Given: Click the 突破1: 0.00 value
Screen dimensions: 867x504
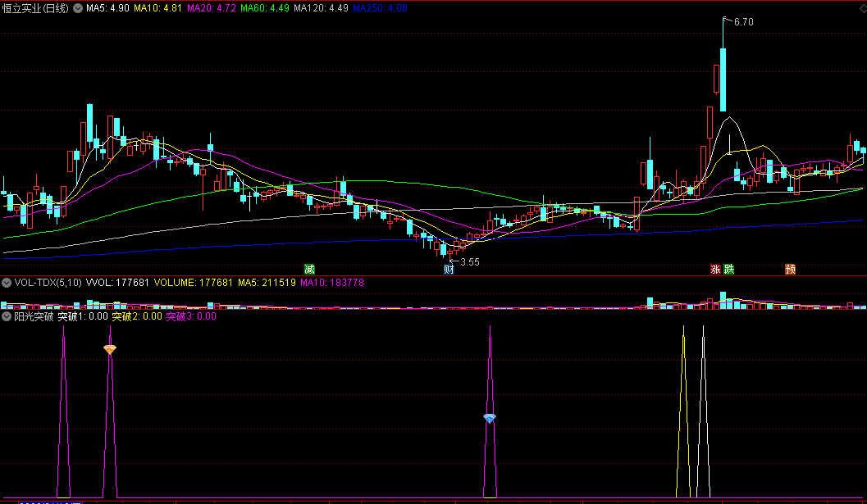Looking at the screenshot, I should click(83, 316).
